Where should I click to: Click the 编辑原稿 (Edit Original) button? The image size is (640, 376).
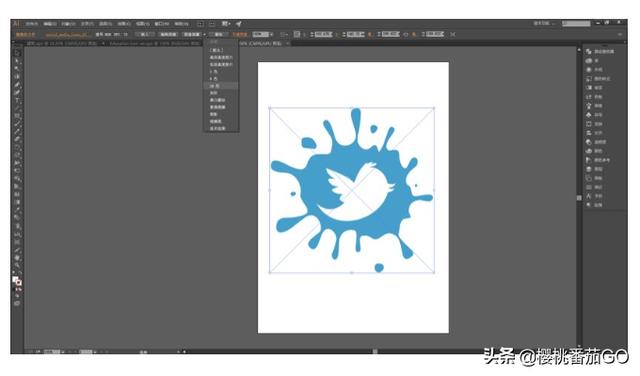point(168,34)
